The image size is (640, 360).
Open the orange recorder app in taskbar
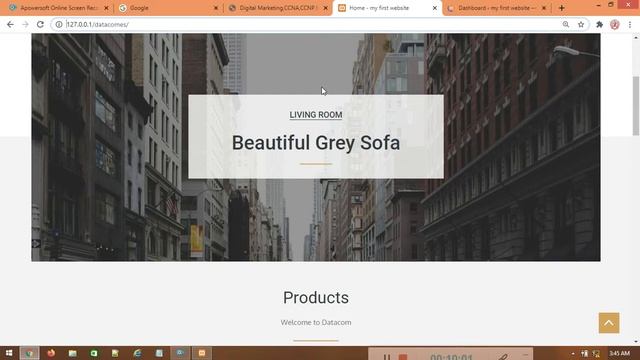tap(202, 353)
